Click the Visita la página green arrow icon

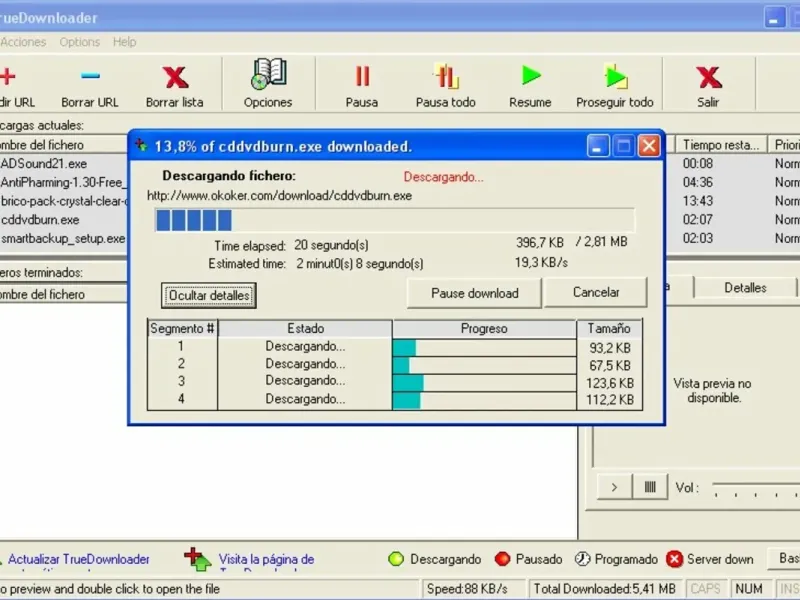tap(197, 559)
